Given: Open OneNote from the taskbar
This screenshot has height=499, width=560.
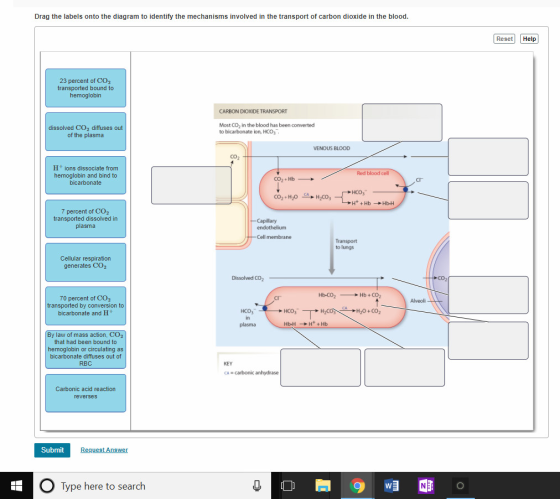Looking at the screenshot, I should [x=426, y=486].
